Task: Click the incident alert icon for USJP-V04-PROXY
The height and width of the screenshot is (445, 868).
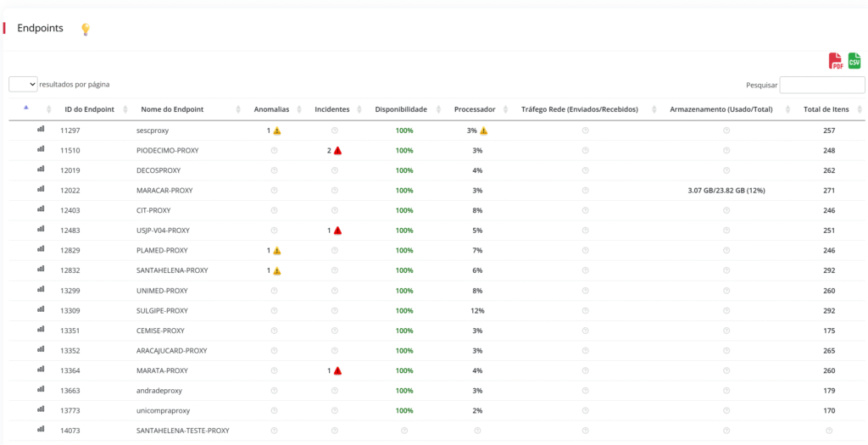Action: [337, 231]
